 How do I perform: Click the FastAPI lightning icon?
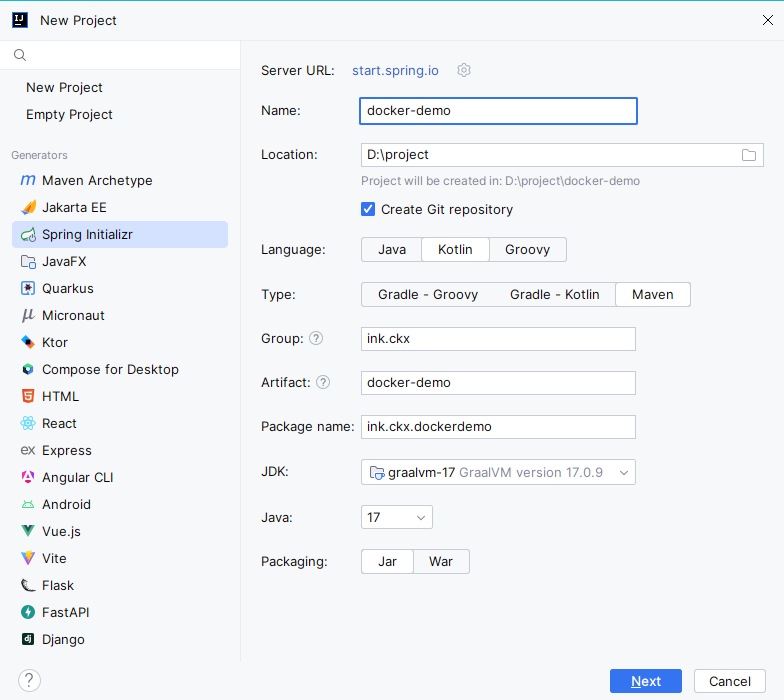[28, 612]
